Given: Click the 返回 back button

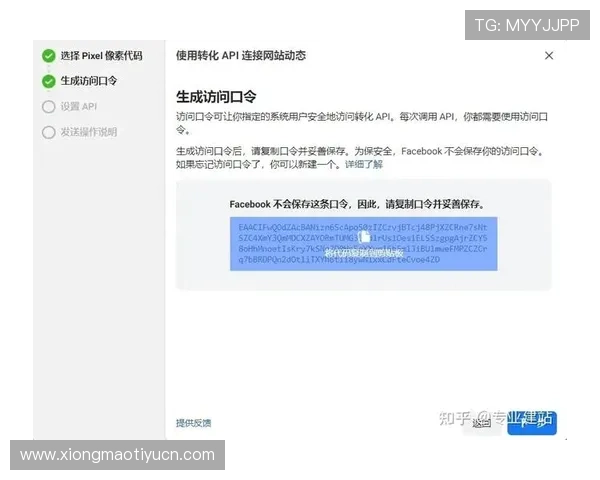Looking at the screenshot, I should click(x=482, y=423).
